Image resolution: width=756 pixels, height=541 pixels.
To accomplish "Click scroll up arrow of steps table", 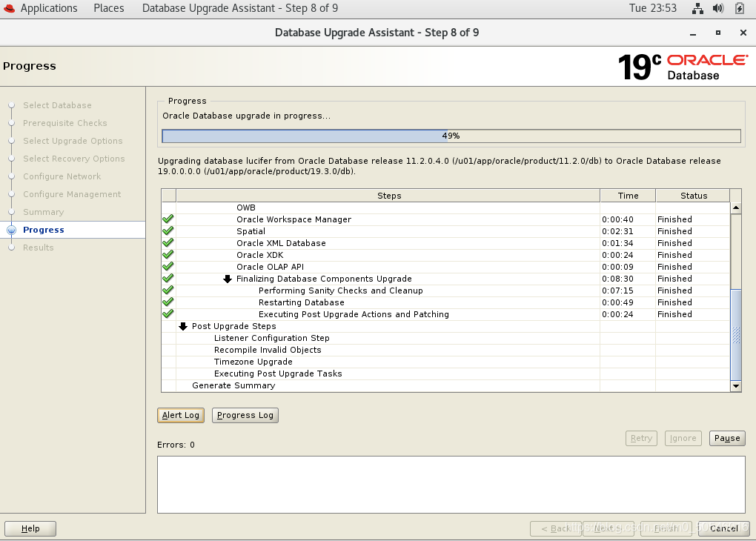I will pyautogui.click(x=736, y=208).
